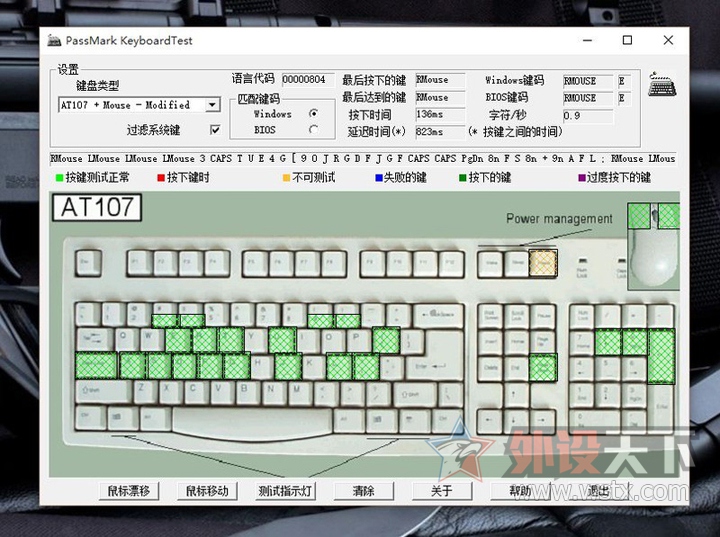Click the keyboard icon in the settings panel
This screenshot has height=537, width=720.
point(662,86)
